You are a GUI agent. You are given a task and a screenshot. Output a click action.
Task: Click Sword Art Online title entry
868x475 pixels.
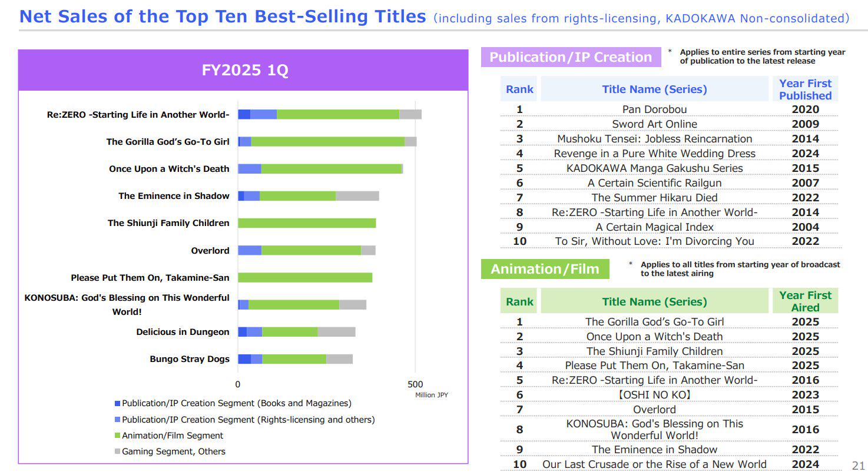pyautogui.click(x=654, y=124)
